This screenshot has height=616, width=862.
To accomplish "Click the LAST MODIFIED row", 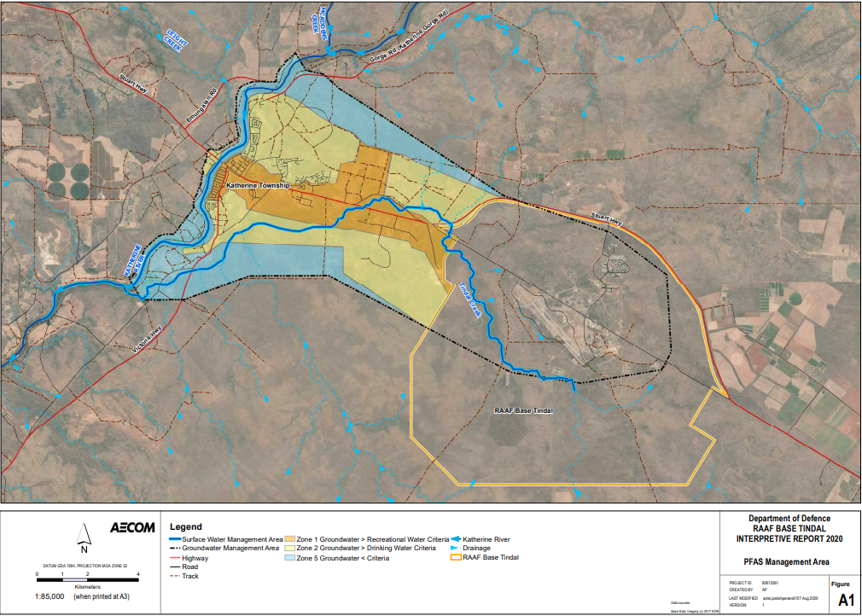I will [x=773, y=598].
